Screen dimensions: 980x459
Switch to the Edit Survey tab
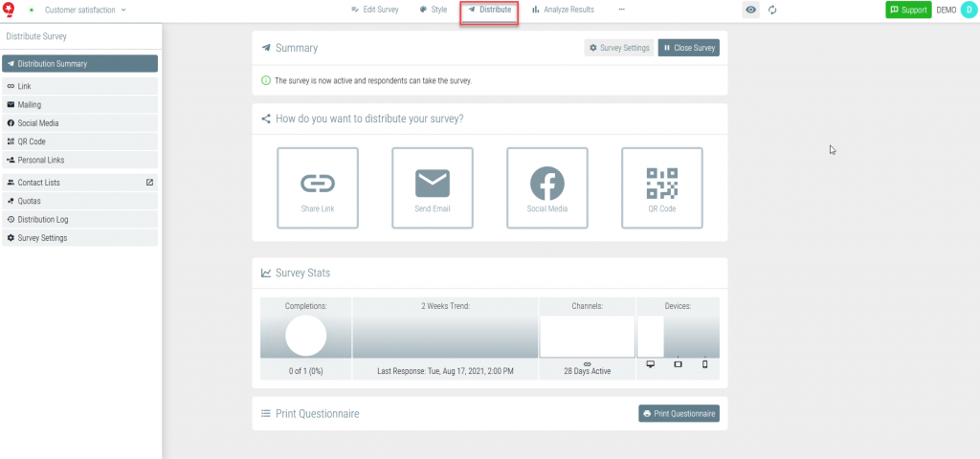374,10
